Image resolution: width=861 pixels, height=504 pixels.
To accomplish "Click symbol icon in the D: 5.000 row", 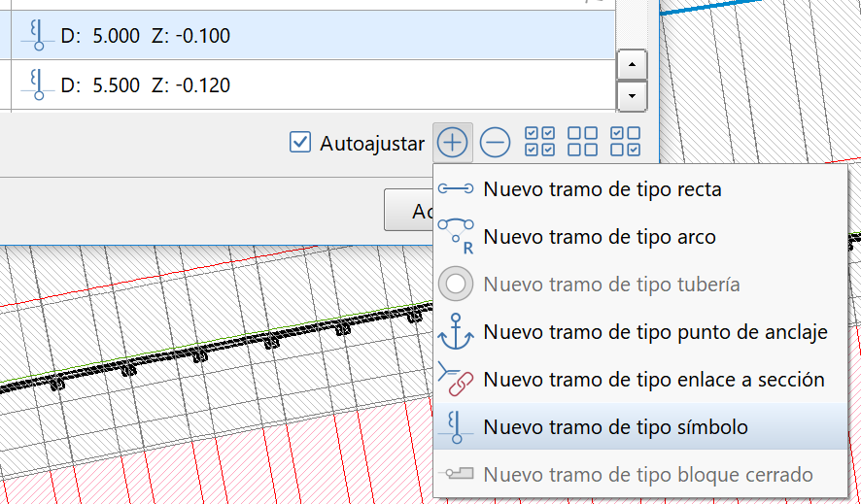I will [37, 36].
